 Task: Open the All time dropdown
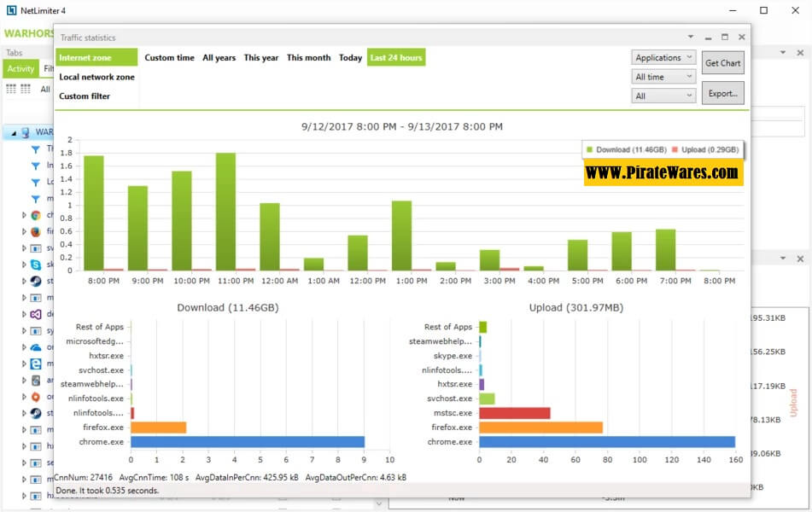pos(664,77)
